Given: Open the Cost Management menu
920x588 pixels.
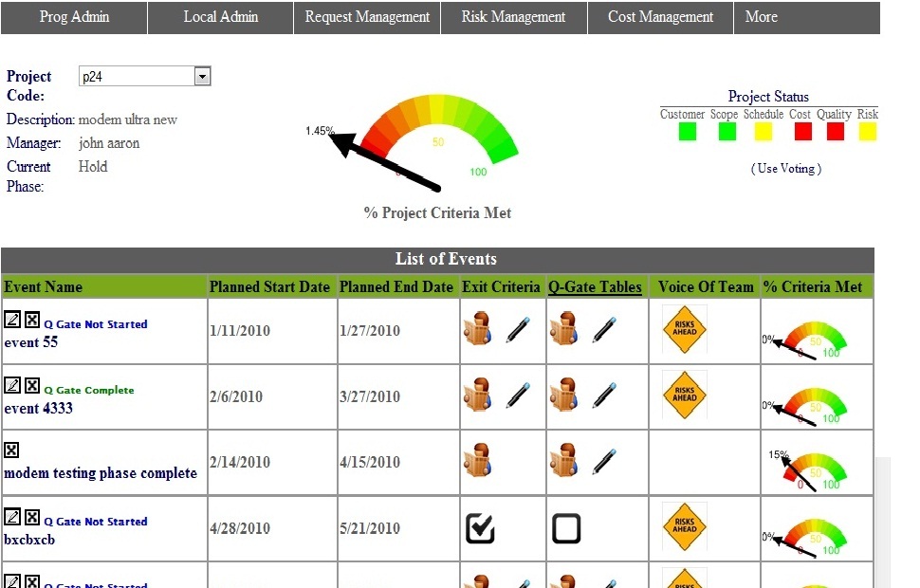Looking at the screenshot, I should point(660,17).
